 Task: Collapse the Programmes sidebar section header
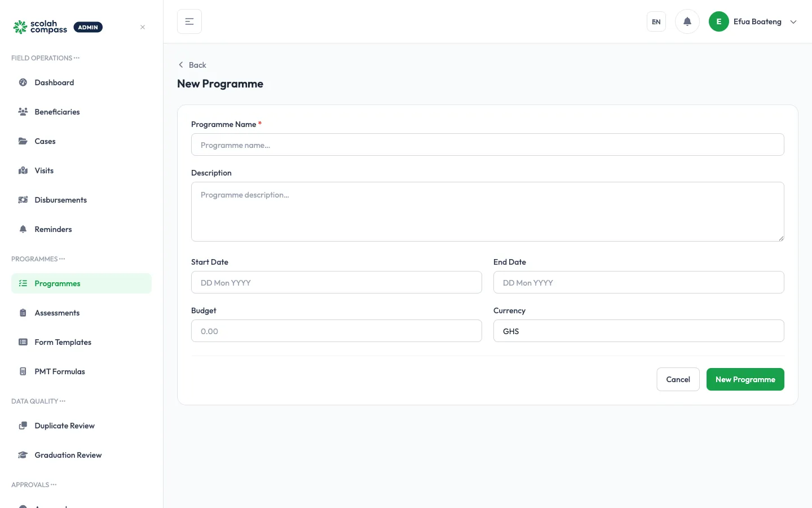38,259
